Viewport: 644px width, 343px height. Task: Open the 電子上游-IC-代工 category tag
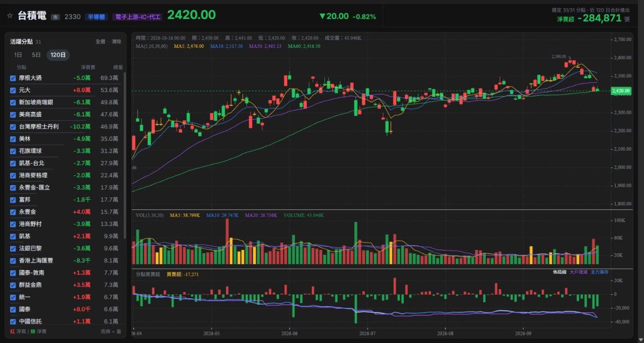138,17
